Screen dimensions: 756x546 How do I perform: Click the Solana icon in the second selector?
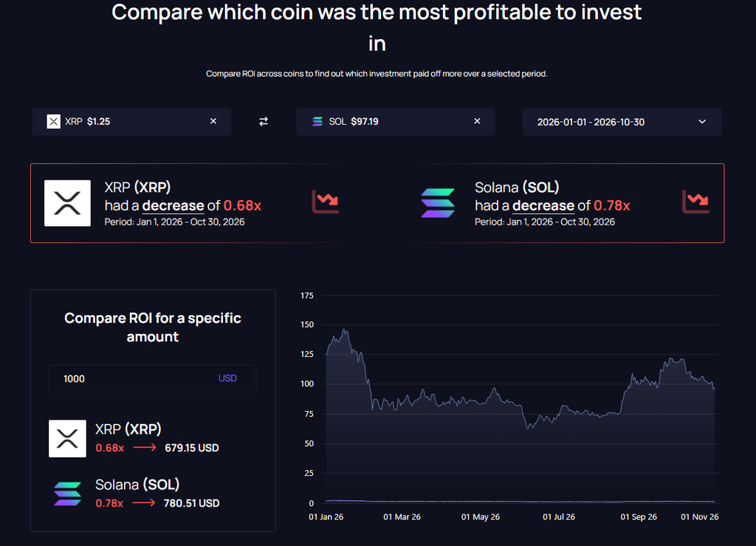pyautogui.click(x=317, y=122)
